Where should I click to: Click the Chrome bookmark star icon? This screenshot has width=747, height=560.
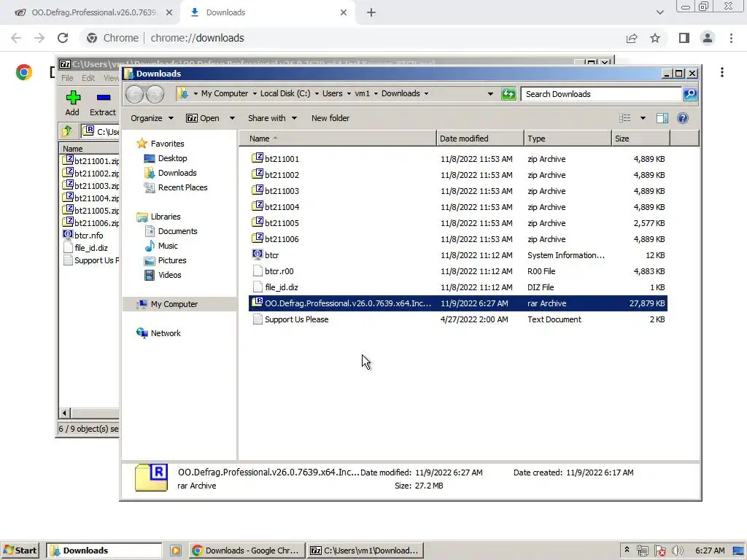655,38
